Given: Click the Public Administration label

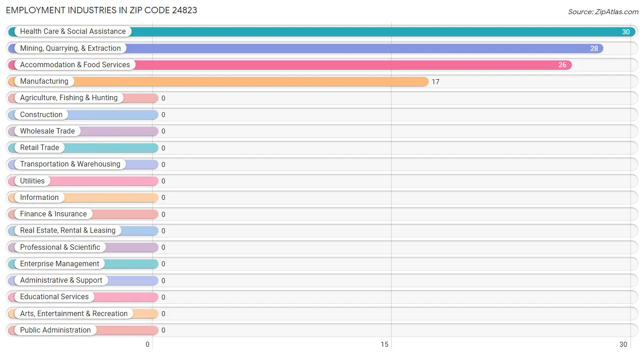Looking at the screenshot, I should tap(55, 330).
